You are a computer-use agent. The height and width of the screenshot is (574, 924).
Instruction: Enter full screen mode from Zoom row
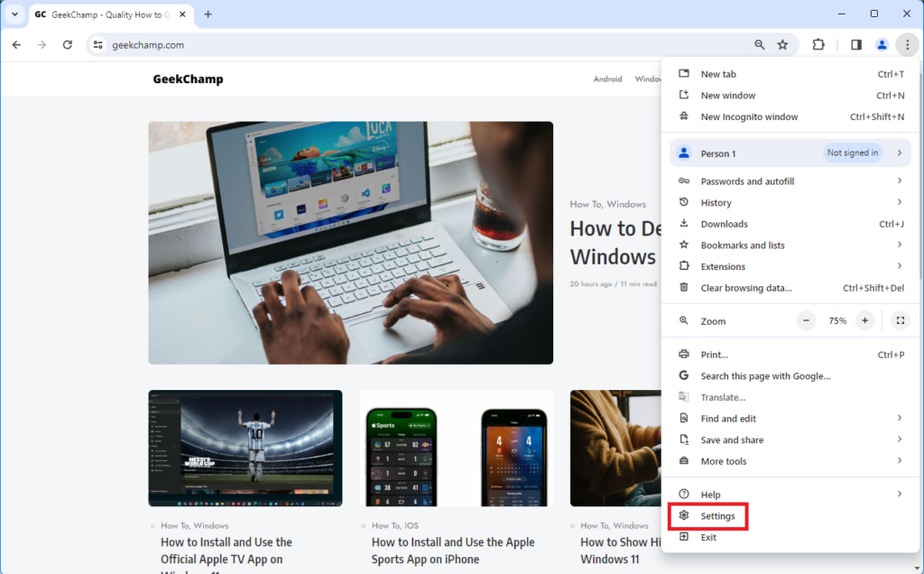click(899, 320)
